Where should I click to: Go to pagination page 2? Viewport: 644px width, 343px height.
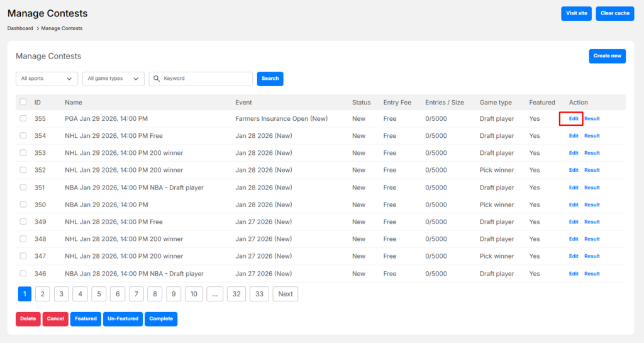click(43, 294)
